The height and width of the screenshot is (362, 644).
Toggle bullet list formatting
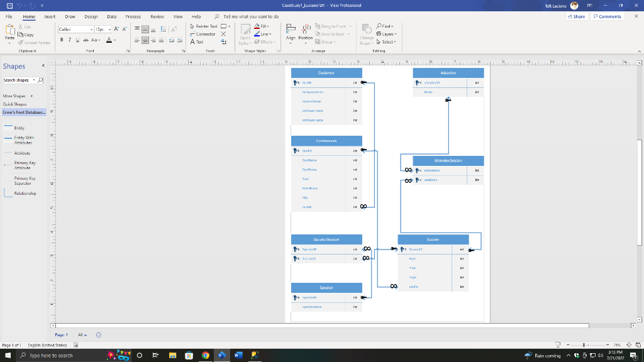(164, 29)
